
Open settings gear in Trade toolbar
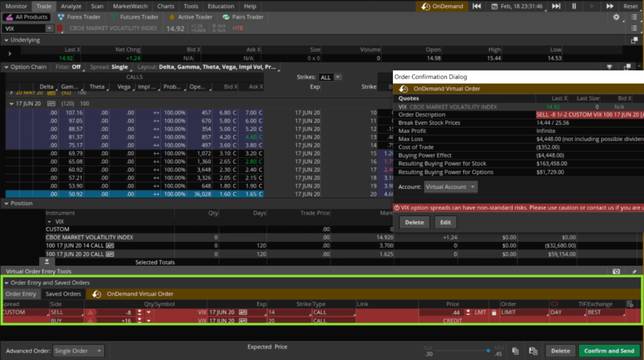616,17
